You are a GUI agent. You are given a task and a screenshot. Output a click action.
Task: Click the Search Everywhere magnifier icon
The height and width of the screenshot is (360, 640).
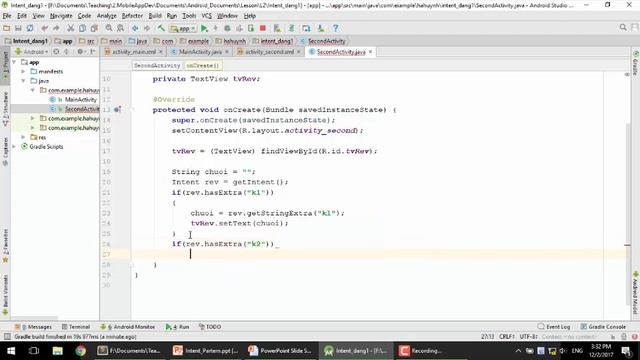(x=623, y=27)
